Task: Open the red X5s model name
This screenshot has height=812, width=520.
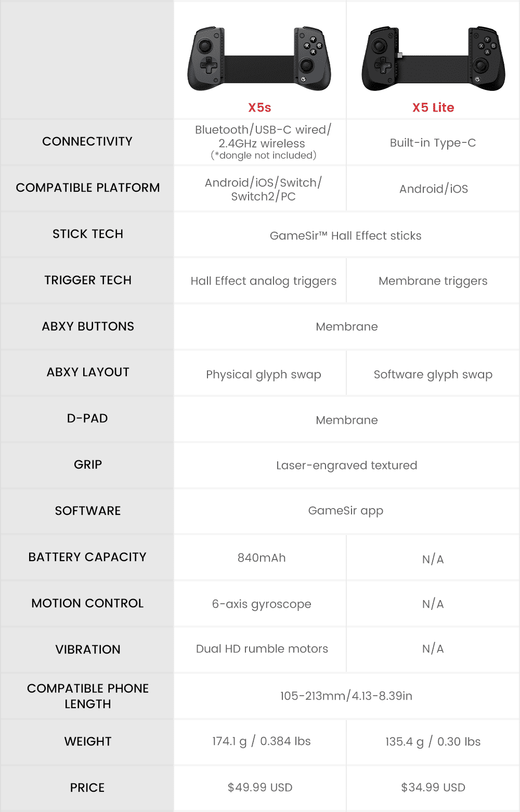Action: [x=259, y=108]
